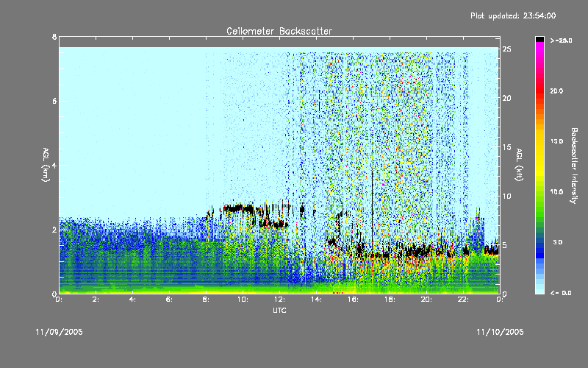
Task: Click the ">-25.0" colorbar maximum label
Action: coord(562,40)
